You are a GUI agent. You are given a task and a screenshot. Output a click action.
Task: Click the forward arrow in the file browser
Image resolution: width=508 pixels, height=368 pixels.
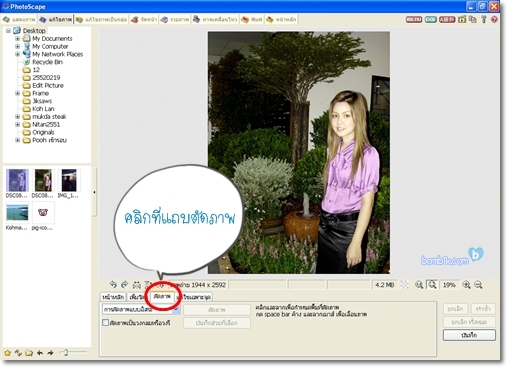pyautogui.click(x=50, y=353)
